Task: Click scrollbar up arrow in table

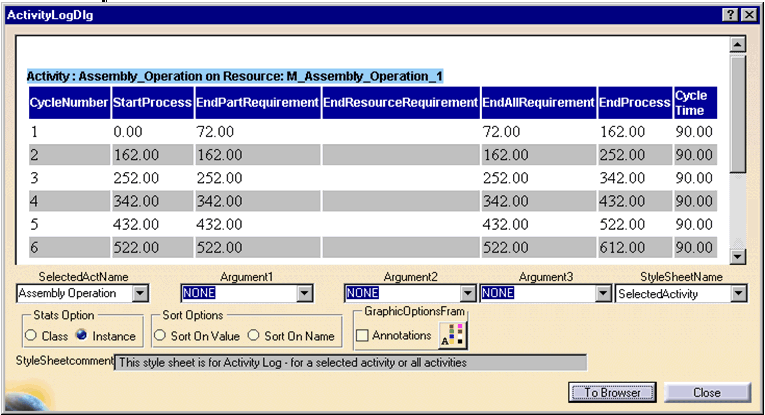Action: [738, 45]
